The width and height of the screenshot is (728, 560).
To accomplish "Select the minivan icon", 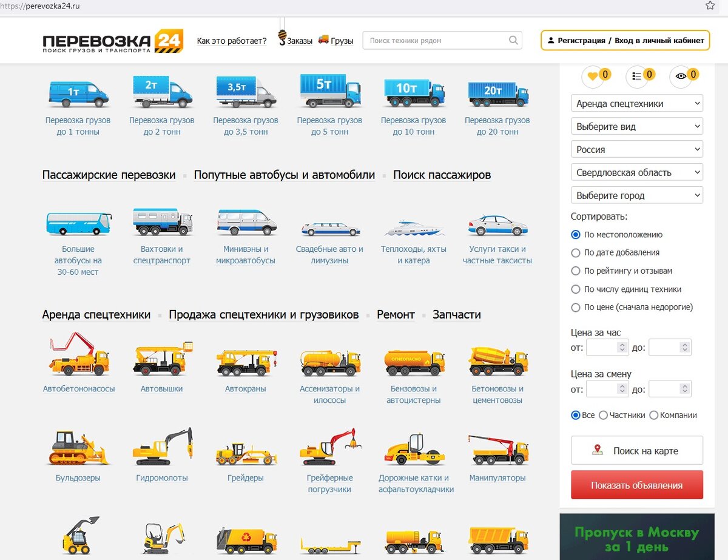I will pyautogui.click(x=246, y=223).
